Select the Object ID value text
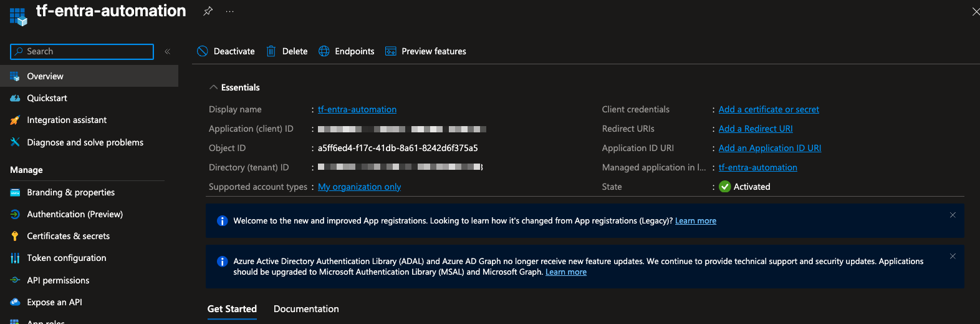Viewport: 980px width, 324px height. [x=398, y=148]
